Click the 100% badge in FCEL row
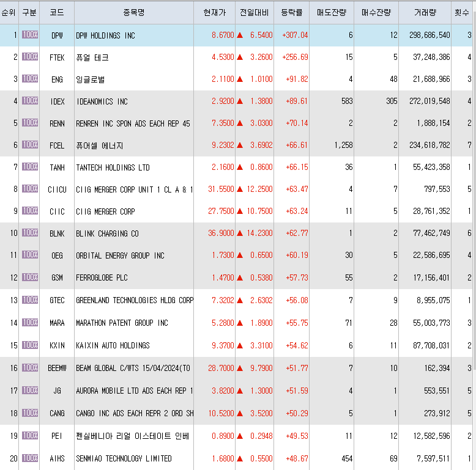 click(x=30, y=144)
